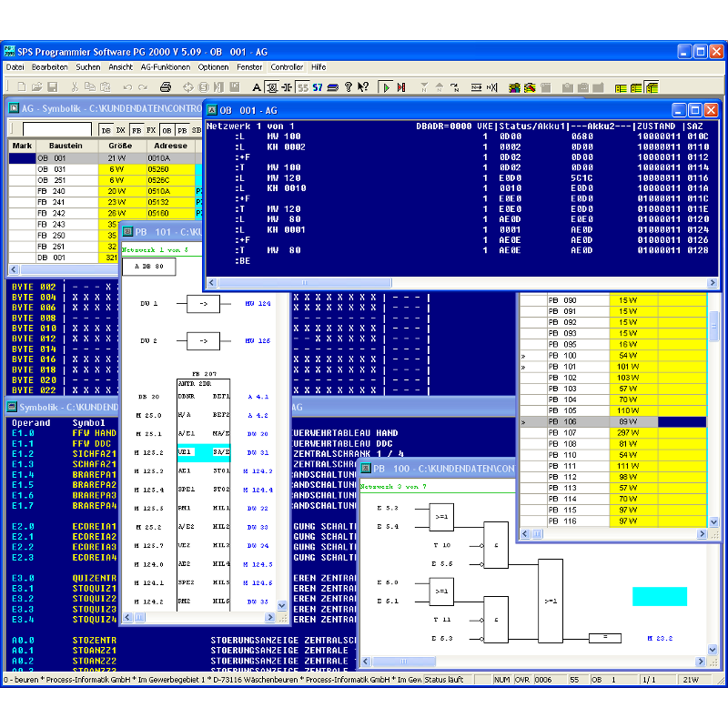Click the New file toolbar icon
Image resolution: width=728 pixels, height=728 pixels.
tap(21, 86)
